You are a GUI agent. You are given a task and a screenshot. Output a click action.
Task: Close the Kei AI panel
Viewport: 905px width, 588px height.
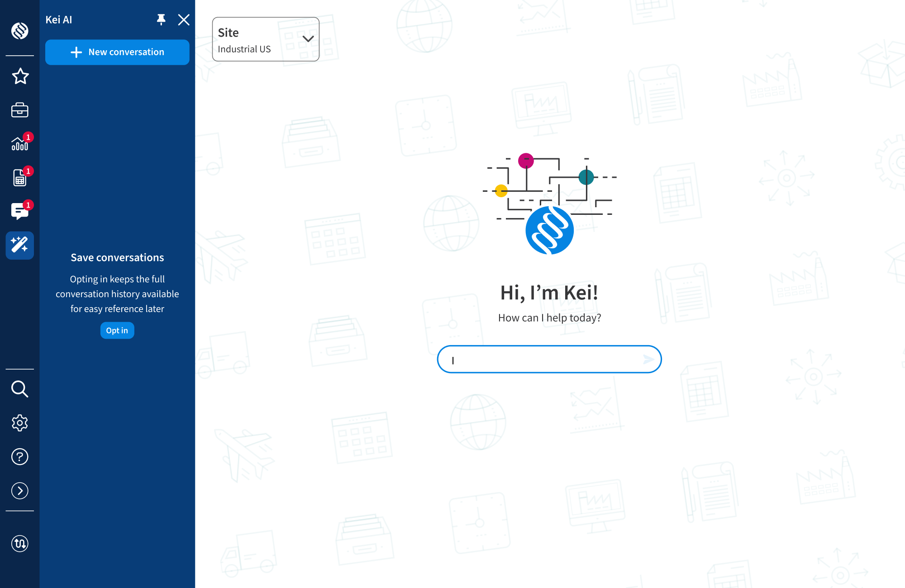click(184, 19)
